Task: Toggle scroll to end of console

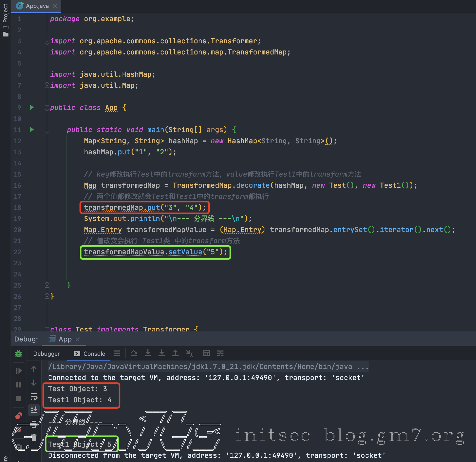Action: [x=34, y=410]
